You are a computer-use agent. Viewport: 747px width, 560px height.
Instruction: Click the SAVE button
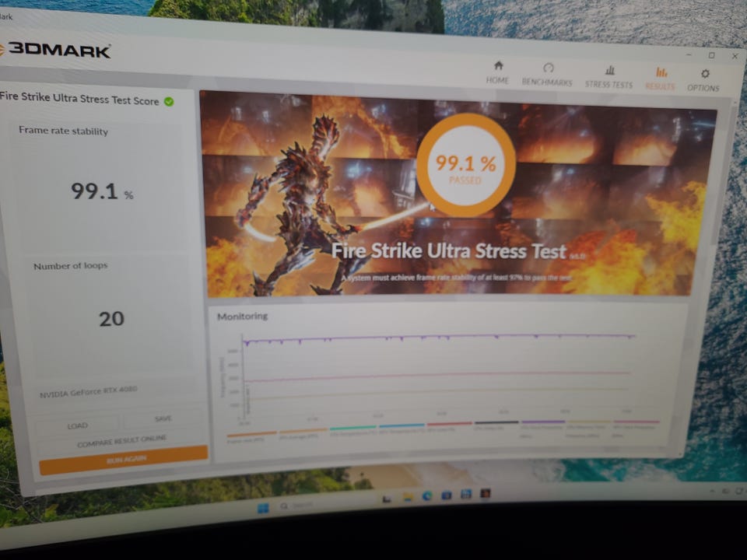click(163, 418)
